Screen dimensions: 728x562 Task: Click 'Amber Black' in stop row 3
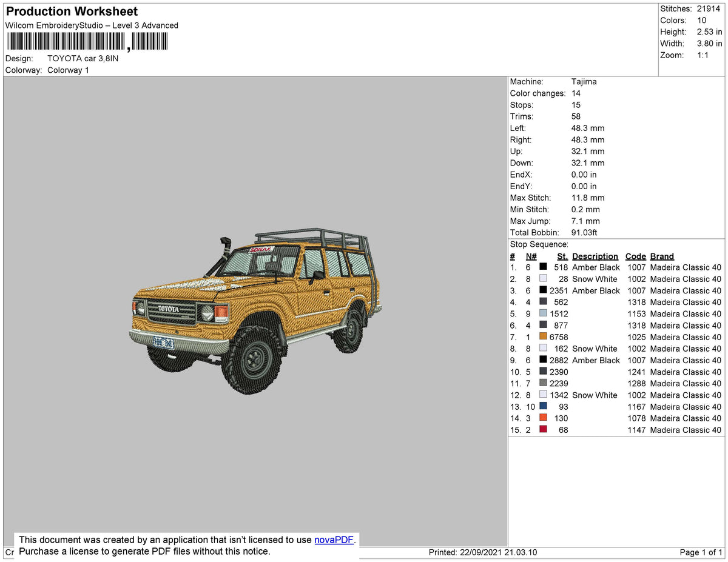596,291
